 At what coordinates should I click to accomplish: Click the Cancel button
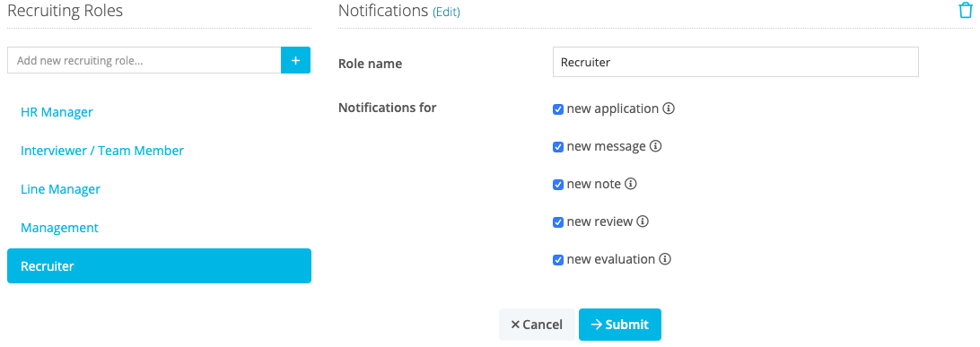537,325
